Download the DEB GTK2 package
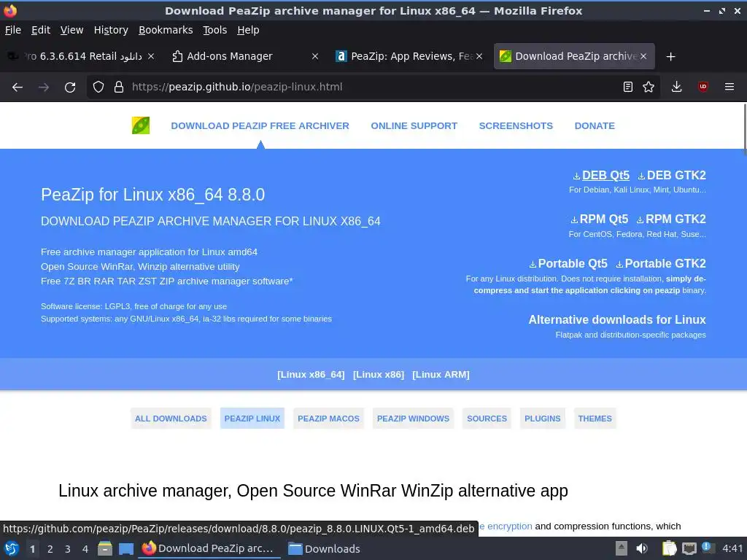Screen dimensions: 747x560 pyautogui.click(x=672, y=175)
